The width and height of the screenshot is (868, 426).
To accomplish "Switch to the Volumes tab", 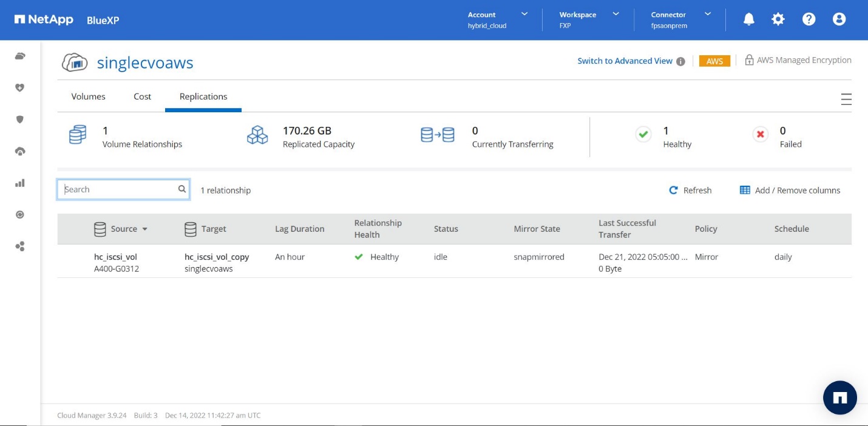I will [88, 96].
